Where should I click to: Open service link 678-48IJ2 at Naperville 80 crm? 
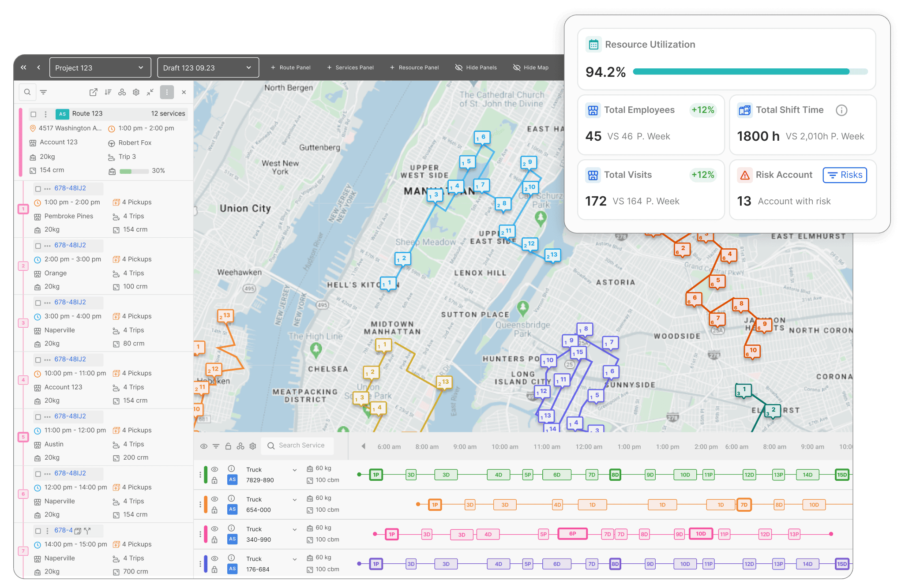tap(70, 302)
